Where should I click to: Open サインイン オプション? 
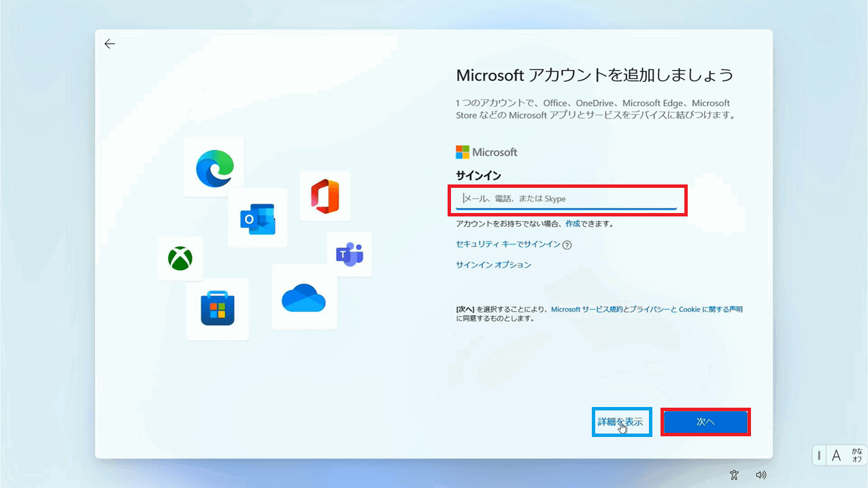493,265
